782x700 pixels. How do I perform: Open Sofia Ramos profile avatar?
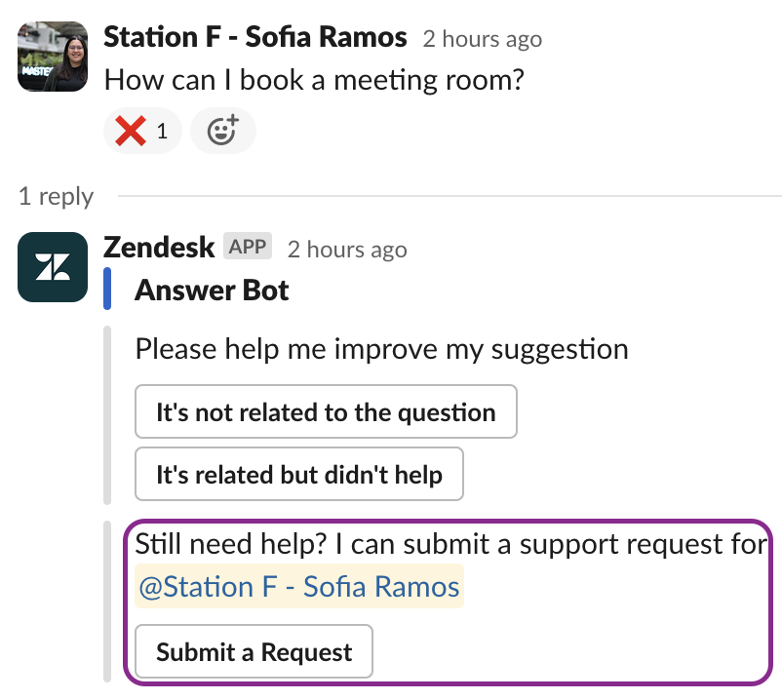(53, 57)
